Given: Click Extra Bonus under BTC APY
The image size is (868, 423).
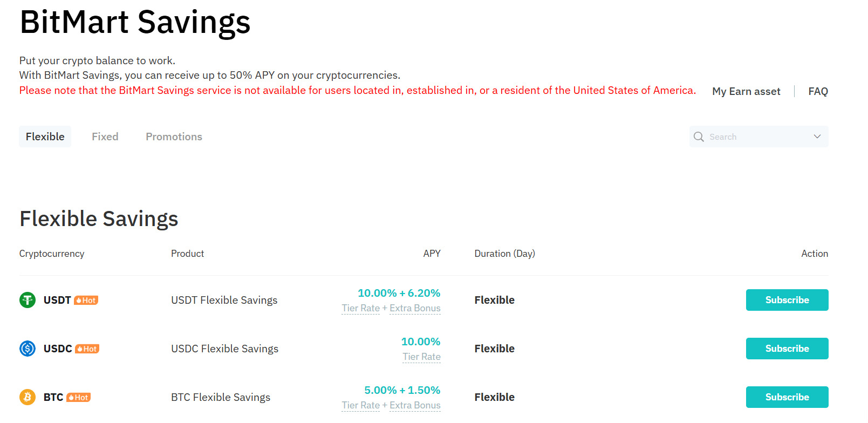Looking at the screenshot, I should (415, 405).
